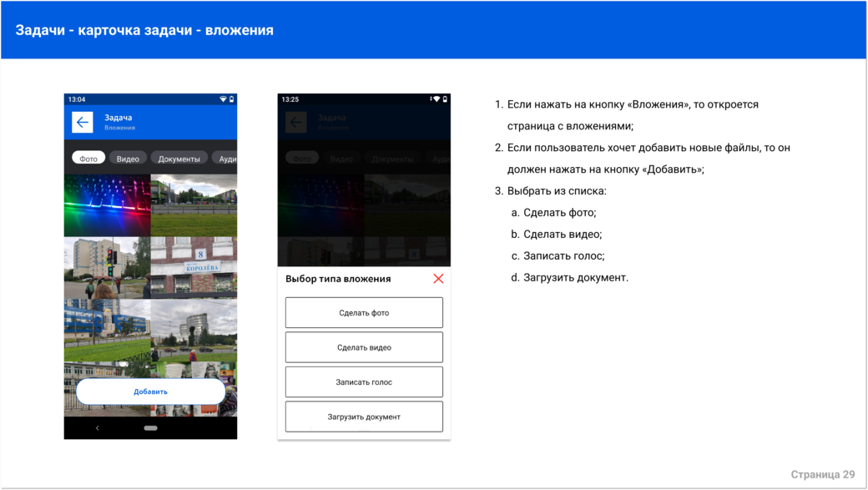Choose Загрузить документ option
868x490 pixels.
point(364,417)
